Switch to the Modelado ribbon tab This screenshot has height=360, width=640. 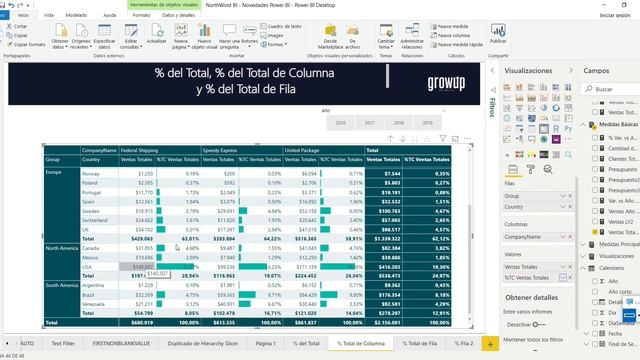(76, 15)
